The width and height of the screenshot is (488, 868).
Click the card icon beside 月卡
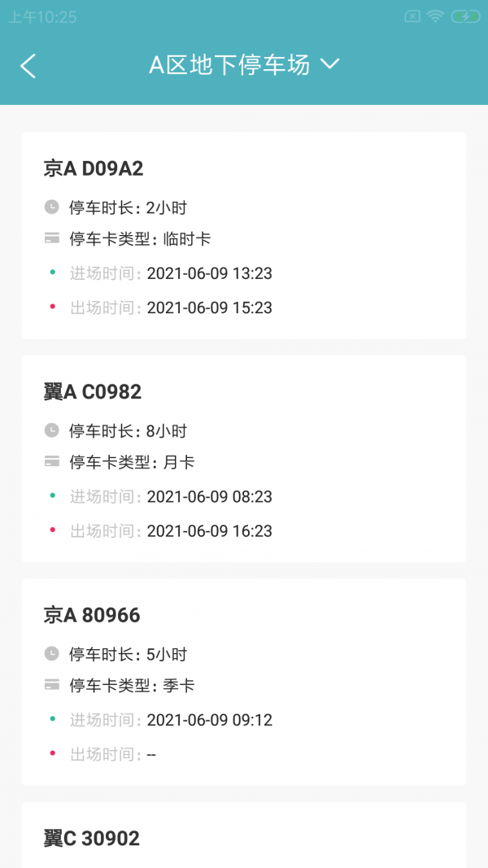tap(52, 462)
